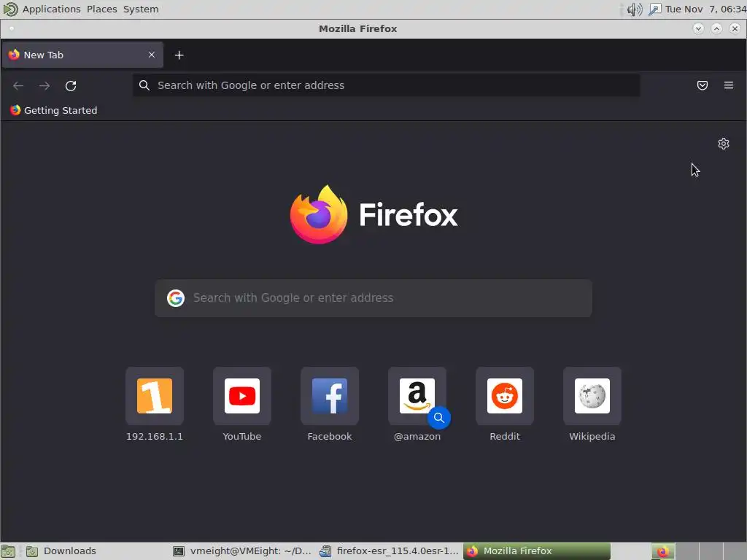Switch to Mozilla Firefox taskbar button
This screenshot has height=560, width=747.
536,551
